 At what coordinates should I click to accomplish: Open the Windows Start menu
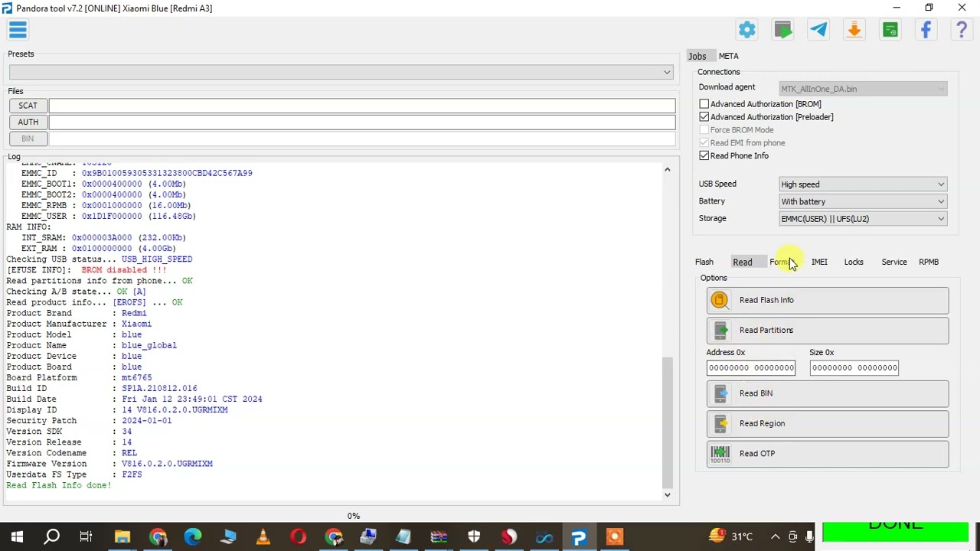[x=17, y=536]
